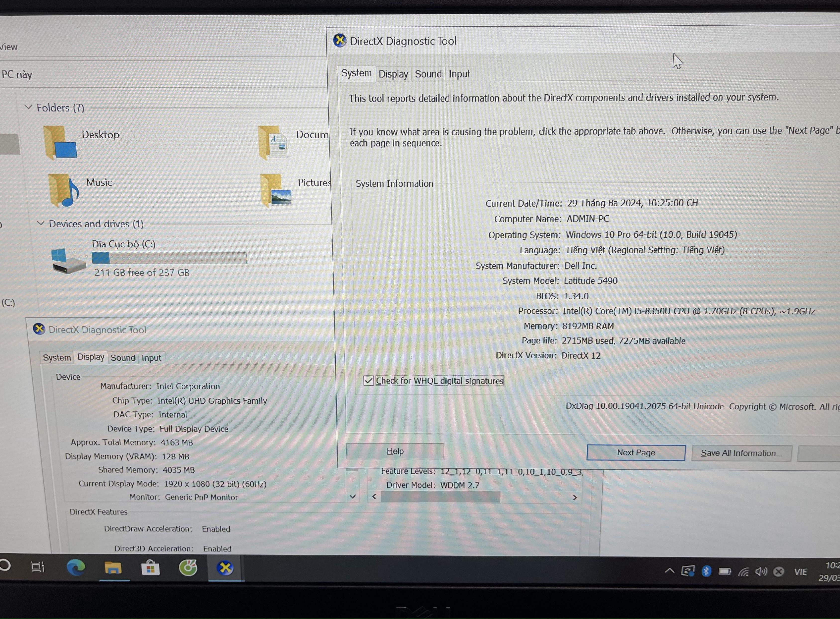The height and width of the screenshot is (619, 840).
Task: Toggle Check for WHQL digital signatures
Action: coord(368,381)
